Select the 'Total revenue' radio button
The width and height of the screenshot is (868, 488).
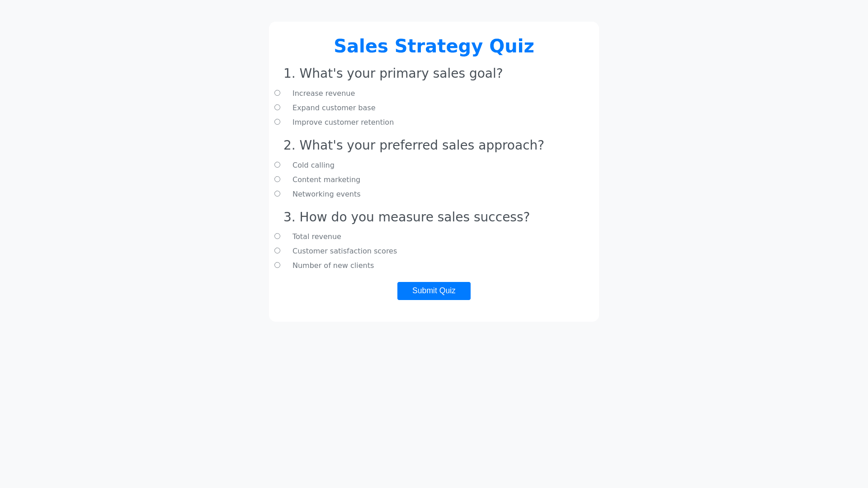277,236
